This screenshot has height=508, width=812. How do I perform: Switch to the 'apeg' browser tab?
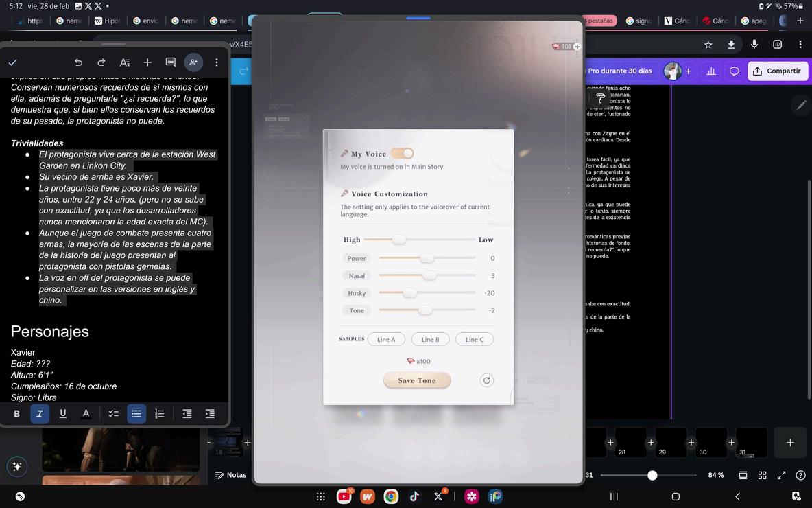coord(754,21)
